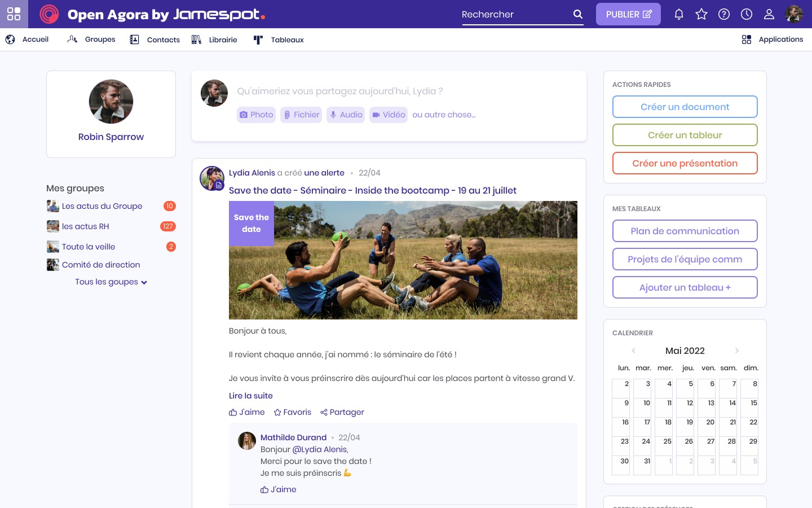The width and height of the screenshot is (812, 508).
Task: Open the user profile icon
Action: 769,14
